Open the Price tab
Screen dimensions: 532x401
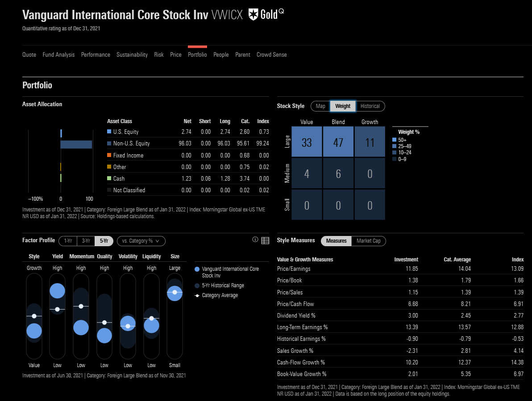click(176, 54)
